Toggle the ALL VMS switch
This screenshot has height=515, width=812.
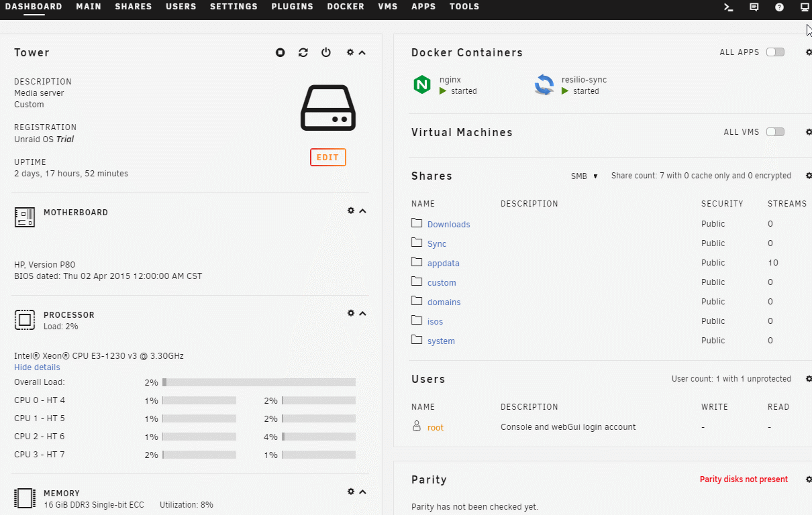775,132
